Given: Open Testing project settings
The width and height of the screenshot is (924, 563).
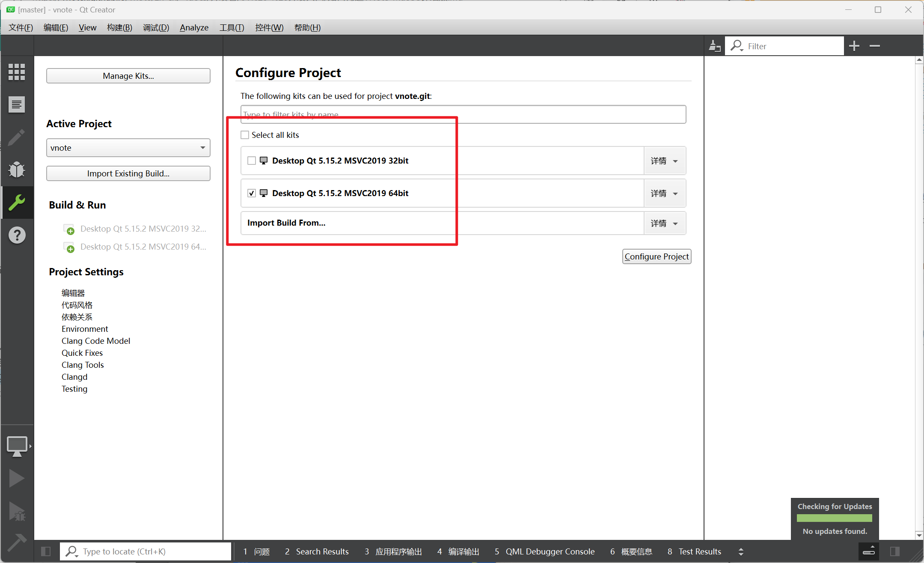Looking at the screenshot, I should pyautogui.click(x=74, y=389).
